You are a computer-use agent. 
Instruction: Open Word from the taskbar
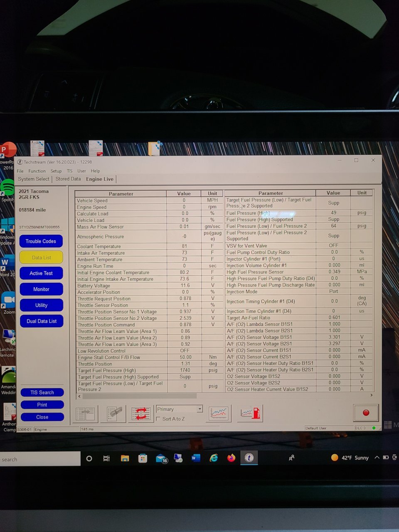coord(196,458)
